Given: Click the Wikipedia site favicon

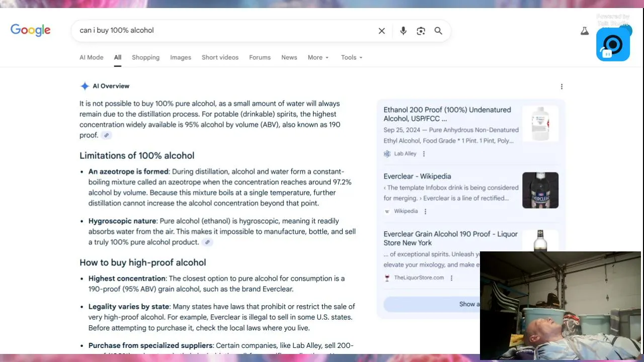Looking at the screenshot, I should click(x=387, y=212).
